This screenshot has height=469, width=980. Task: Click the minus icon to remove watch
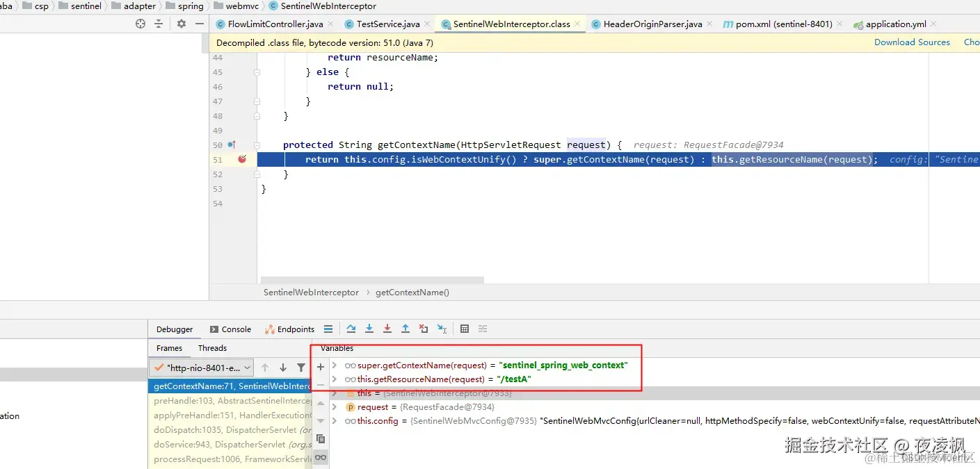tap(321, 384)
